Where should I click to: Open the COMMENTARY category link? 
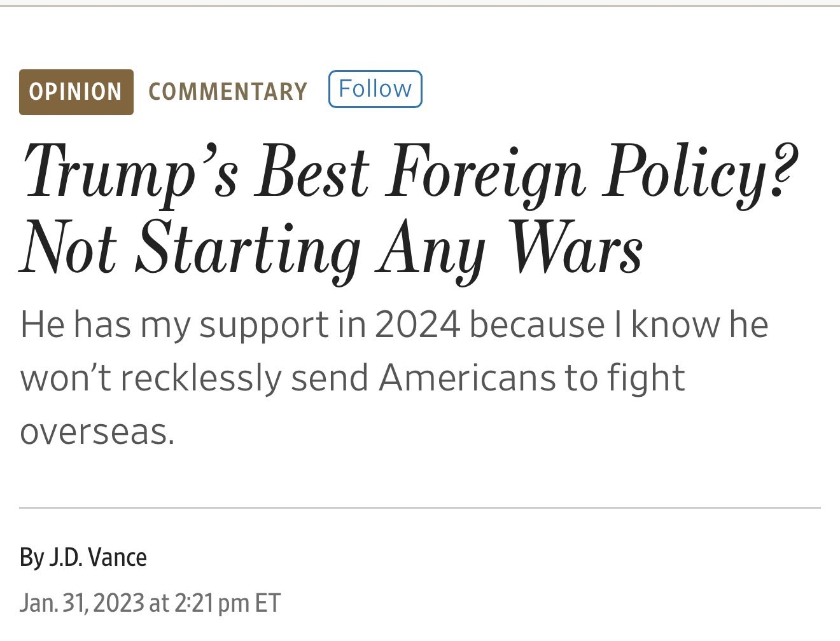click(228, 92)
